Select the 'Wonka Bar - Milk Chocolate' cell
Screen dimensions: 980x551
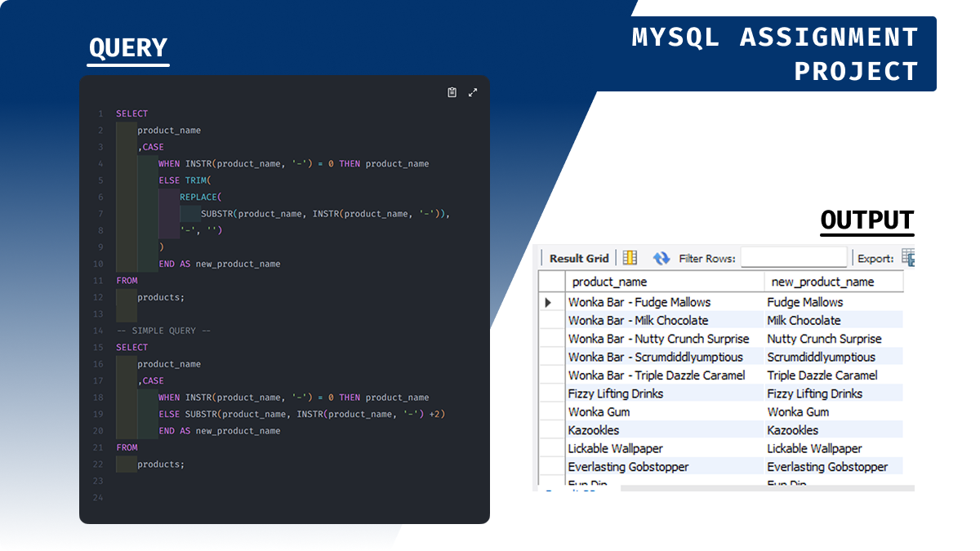click(664, 320)
